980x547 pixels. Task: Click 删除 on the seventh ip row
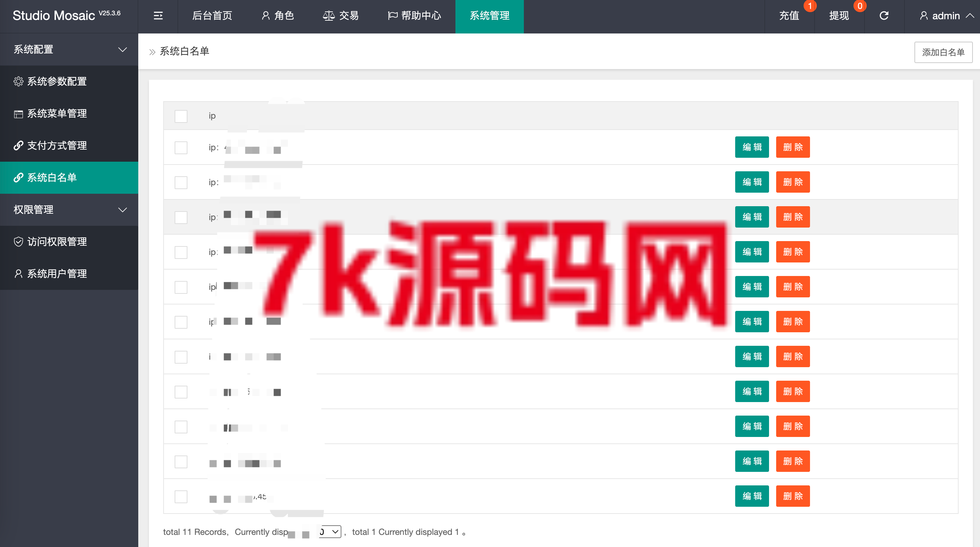click(793, 356)
